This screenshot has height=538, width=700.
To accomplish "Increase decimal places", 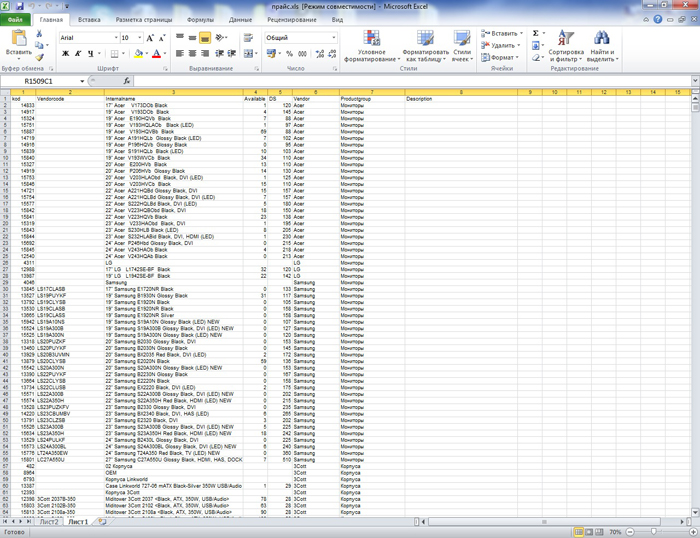I will (x=320, y=54).
